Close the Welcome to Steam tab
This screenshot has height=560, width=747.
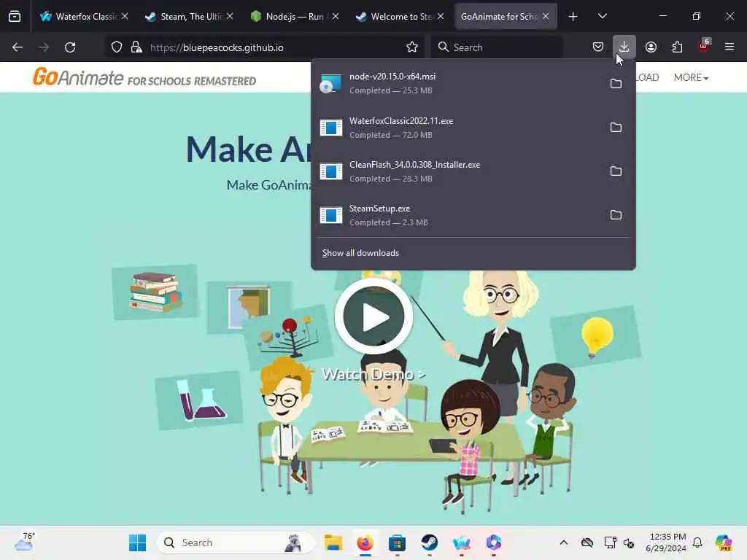tap(441, 16)
